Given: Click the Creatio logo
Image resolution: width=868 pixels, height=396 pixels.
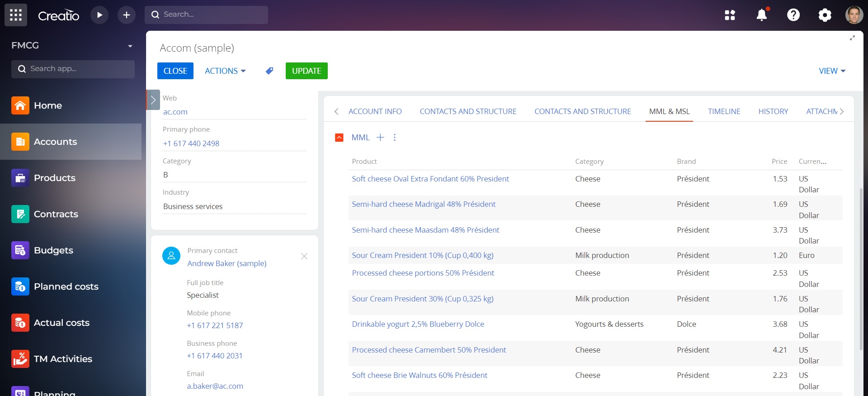Looking at the screenshot, I should coord(59,15).
